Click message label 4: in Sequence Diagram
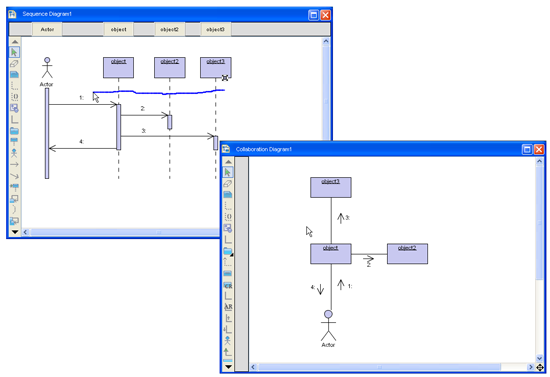Image resolution: width=550 pixels, height=377 pixels. point(81,142)
